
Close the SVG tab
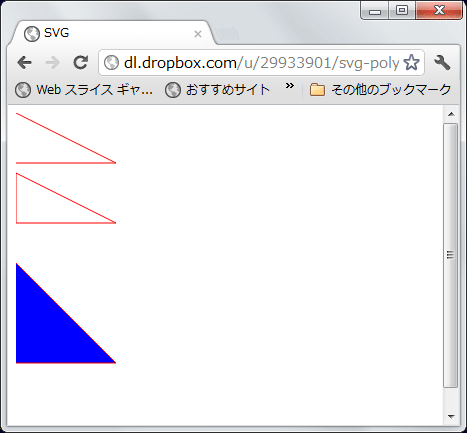198,34
